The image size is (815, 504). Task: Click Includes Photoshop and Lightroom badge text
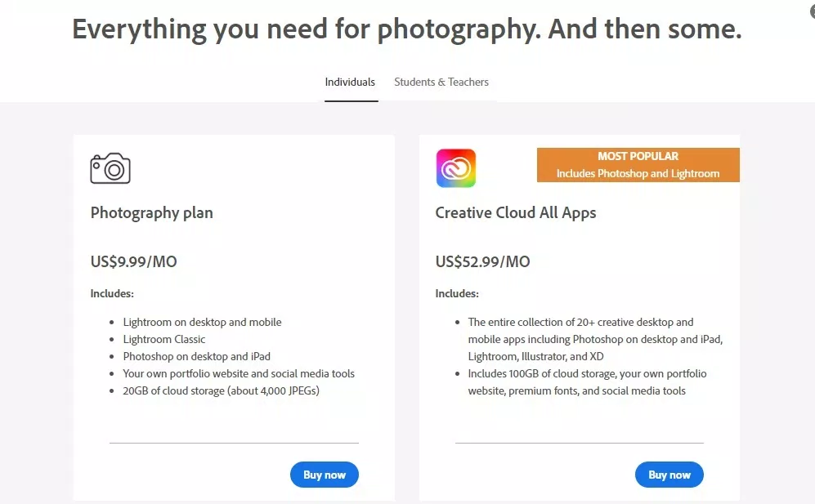(x=638, y=172)
